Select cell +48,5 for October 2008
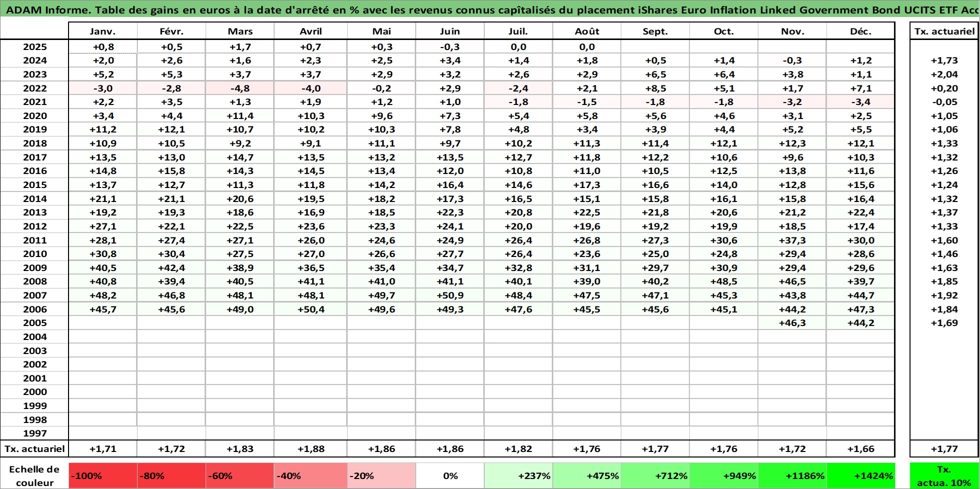Screen dimensions: 980x489 pos(724,281)
